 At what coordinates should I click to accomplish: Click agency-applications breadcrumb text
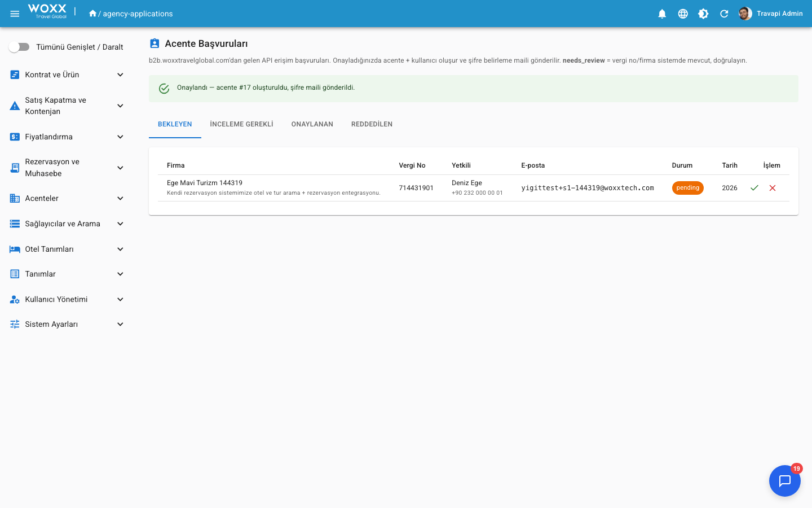pos(138,14)
